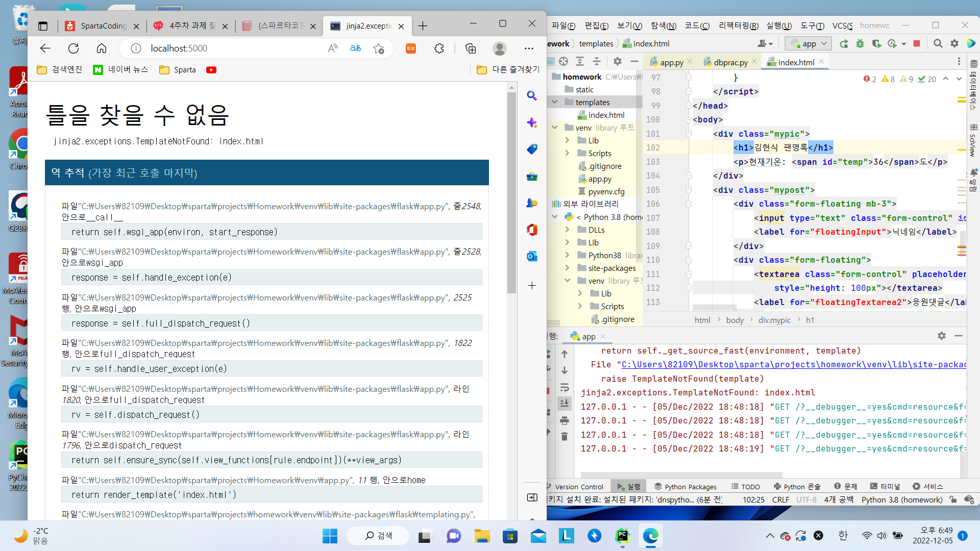Open YouTube bookmark in favorites bar
This screenshot has height=551, width=980.
(211, 70)
